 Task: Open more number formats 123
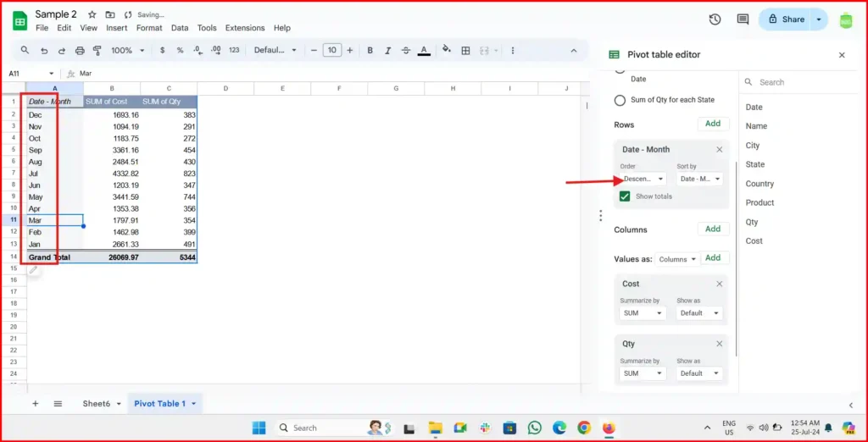tap(234, 50)
